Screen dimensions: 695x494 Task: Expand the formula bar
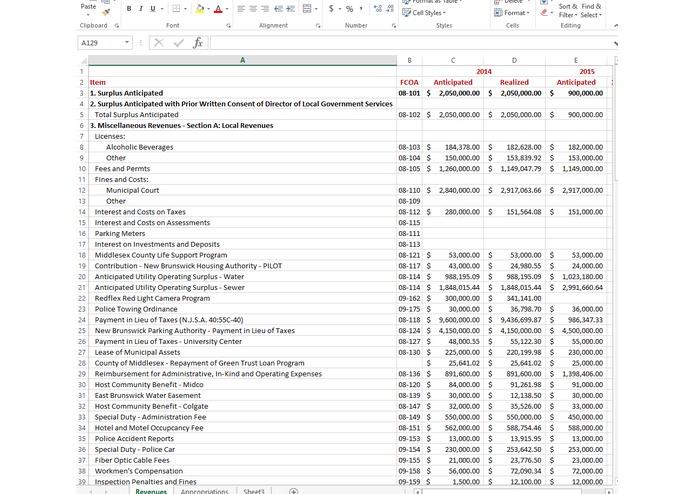[616, 43]
